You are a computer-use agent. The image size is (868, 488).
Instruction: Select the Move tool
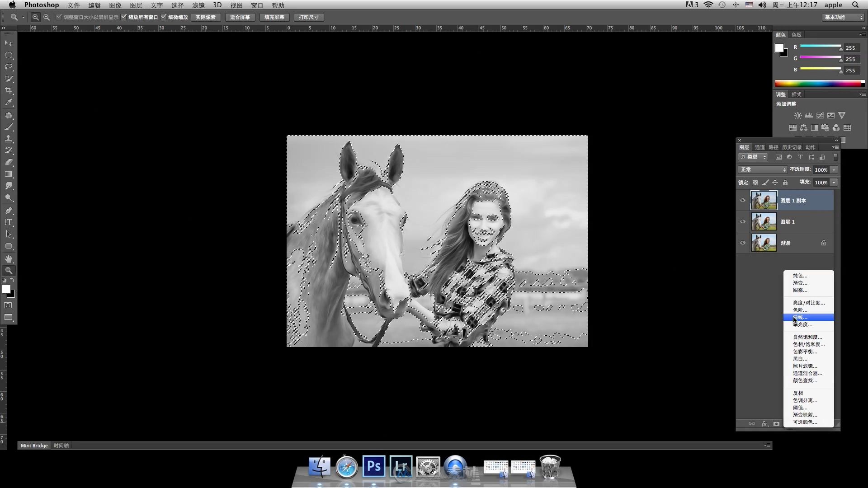(9, 43)
